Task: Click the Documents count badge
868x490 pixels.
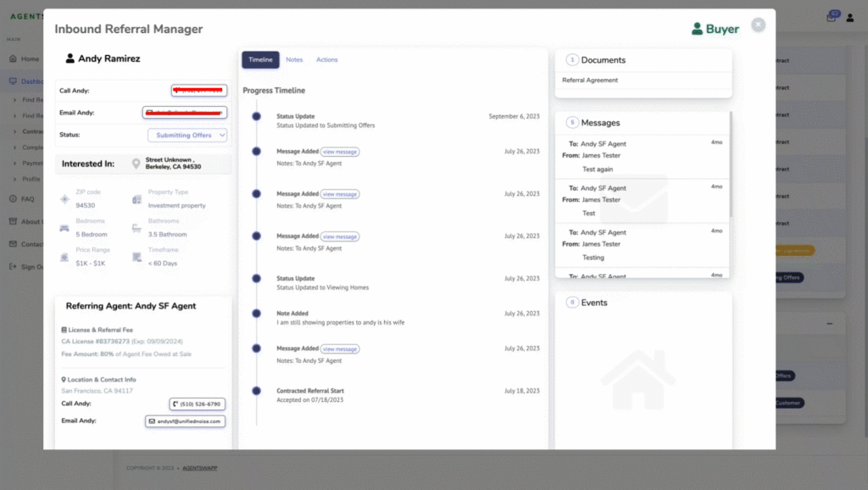Action: 572,60
